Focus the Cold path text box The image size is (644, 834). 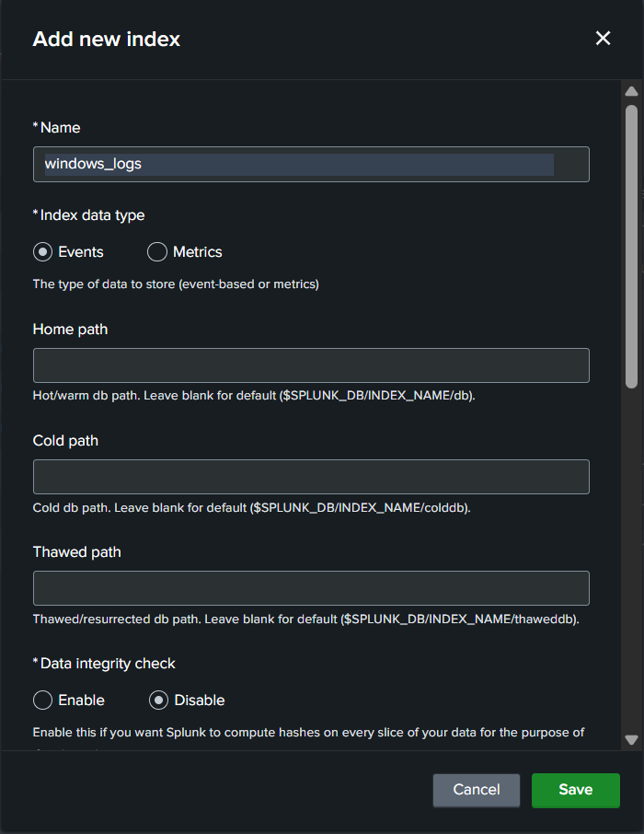coord(311,477)
